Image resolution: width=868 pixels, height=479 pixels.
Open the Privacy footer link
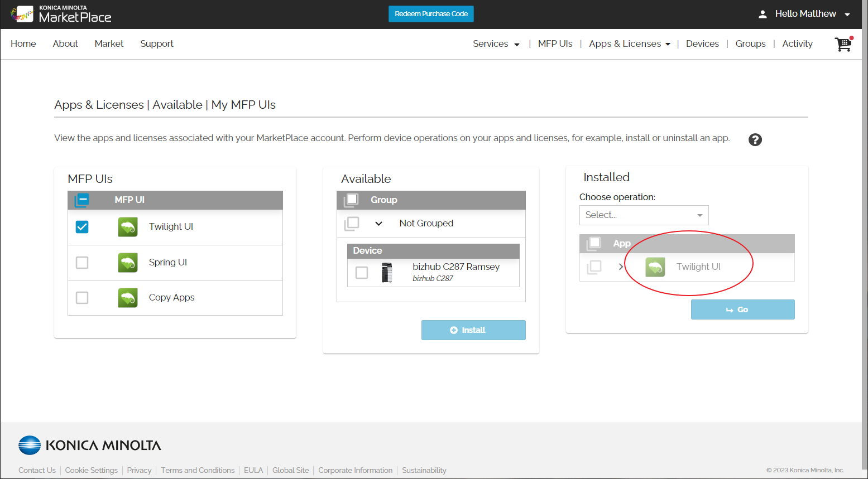click(139, 471)
